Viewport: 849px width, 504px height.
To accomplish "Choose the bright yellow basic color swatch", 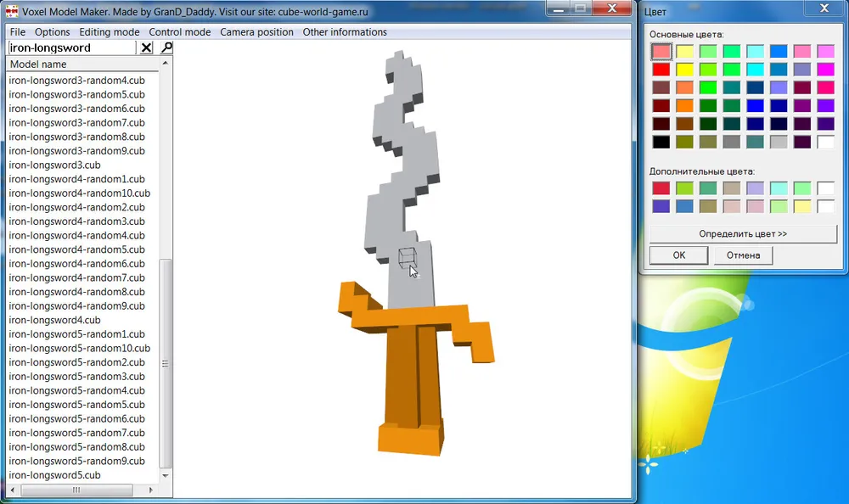I will click(685, 70).
